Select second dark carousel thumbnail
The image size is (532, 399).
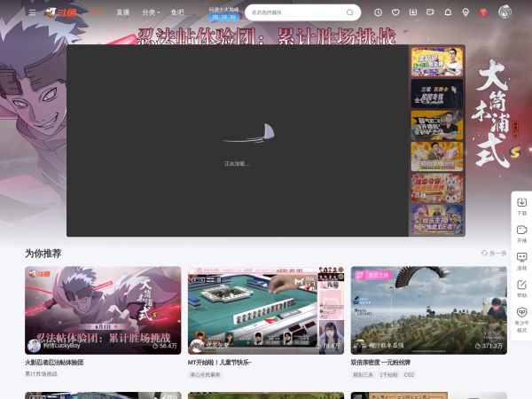436,93
